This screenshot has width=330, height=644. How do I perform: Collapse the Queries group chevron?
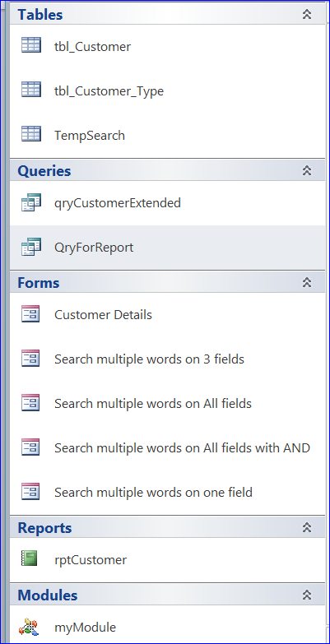pos(307,170)
